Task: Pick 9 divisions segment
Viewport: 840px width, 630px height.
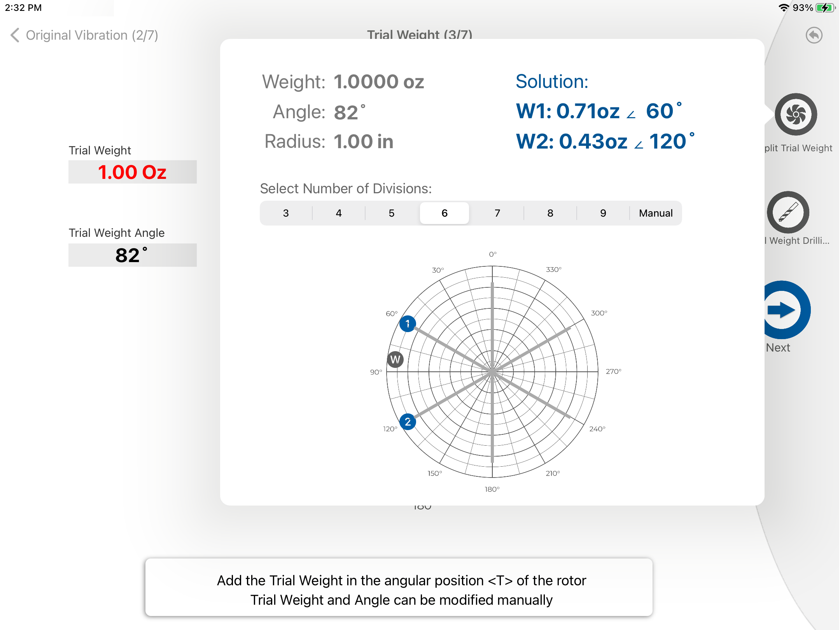Action: 603,213
